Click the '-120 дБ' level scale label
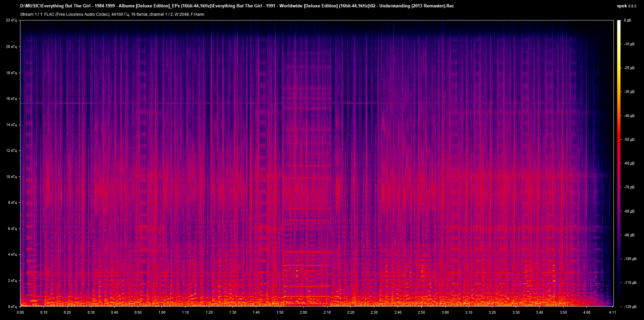The height and width of the screenshot is (320, 644). coord(630,307)
